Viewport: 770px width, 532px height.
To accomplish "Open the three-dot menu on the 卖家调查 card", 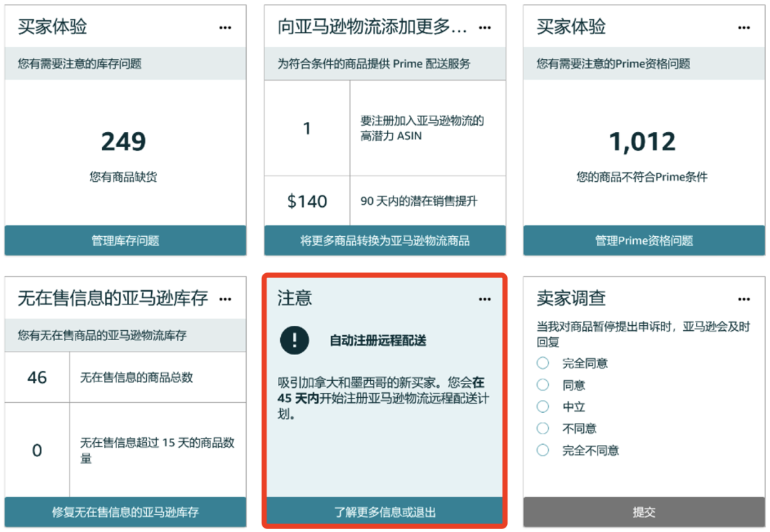I will 744,299.
